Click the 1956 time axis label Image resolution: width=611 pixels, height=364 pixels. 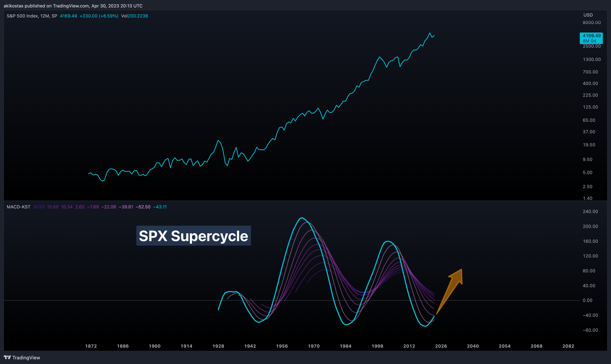coord(282,346)
